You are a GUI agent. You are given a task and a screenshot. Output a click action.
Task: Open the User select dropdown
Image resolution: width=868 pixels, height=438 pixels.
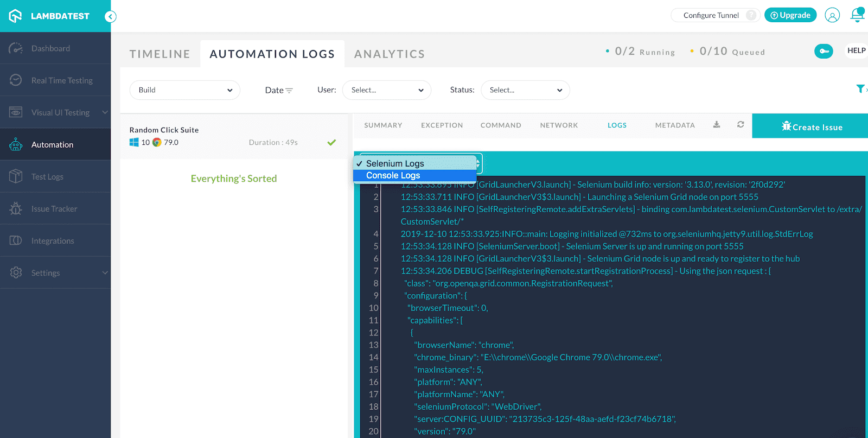[x=387, y=90]
